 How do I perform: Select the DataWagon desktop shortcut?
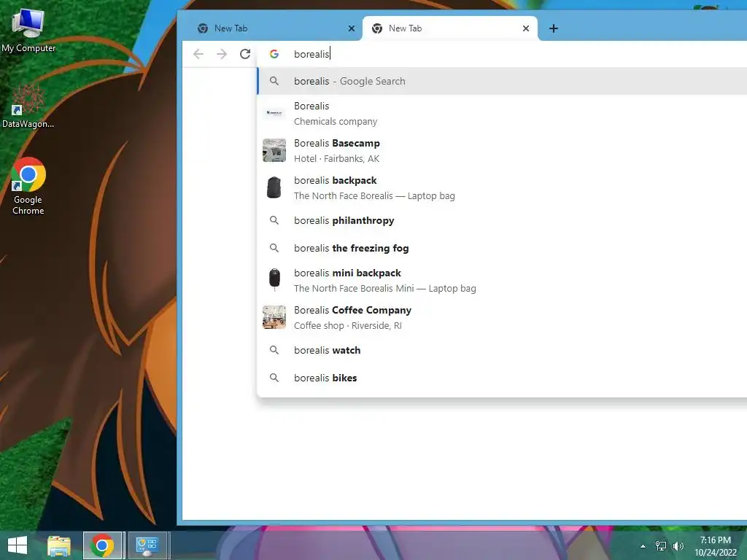pyautogui.click(x=28, y=106)
